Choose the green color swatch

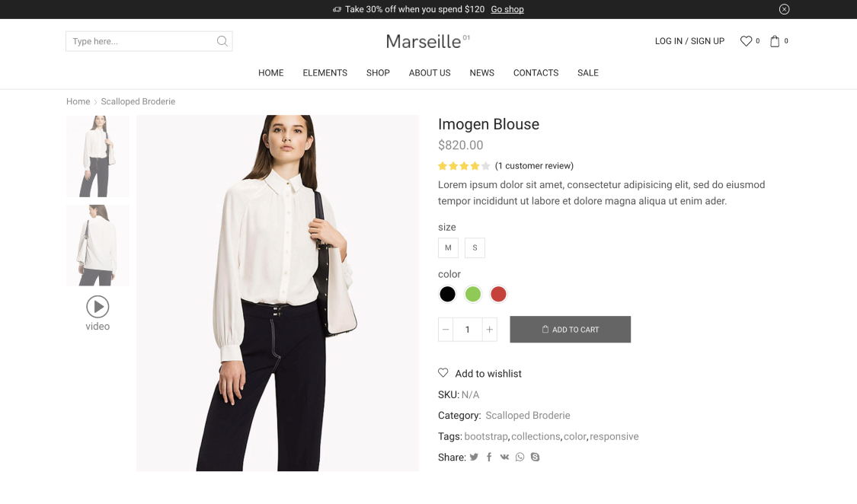473,294
